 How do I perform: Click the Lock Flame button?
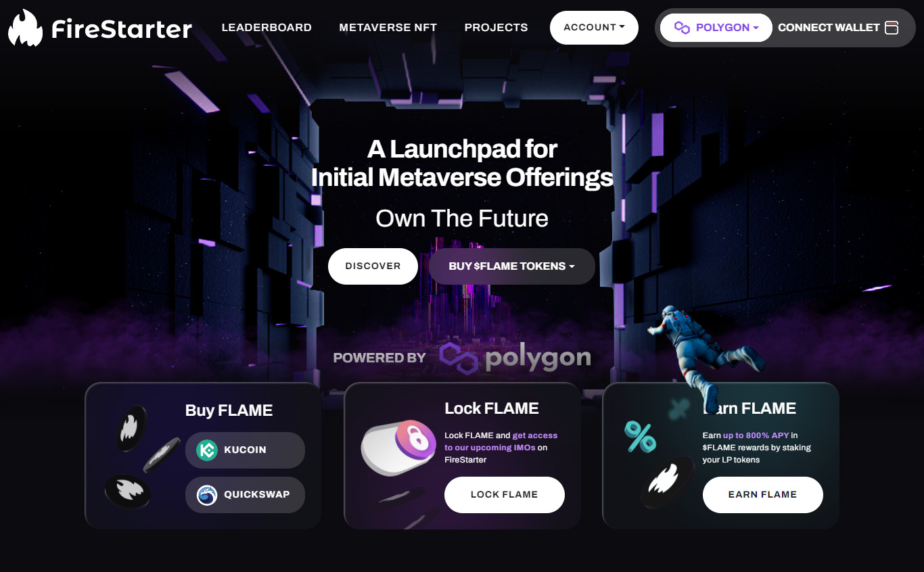(505, 495)
